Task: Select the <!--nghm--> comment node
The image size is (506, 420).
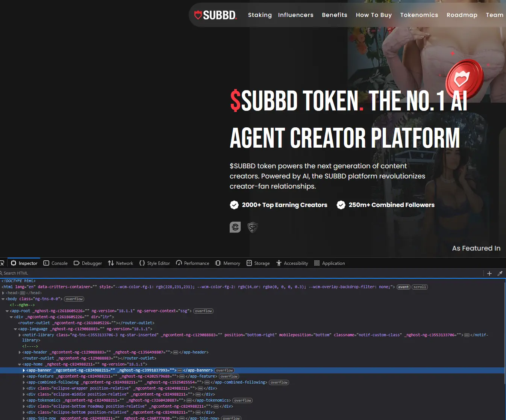Action: tap(22, 305)
